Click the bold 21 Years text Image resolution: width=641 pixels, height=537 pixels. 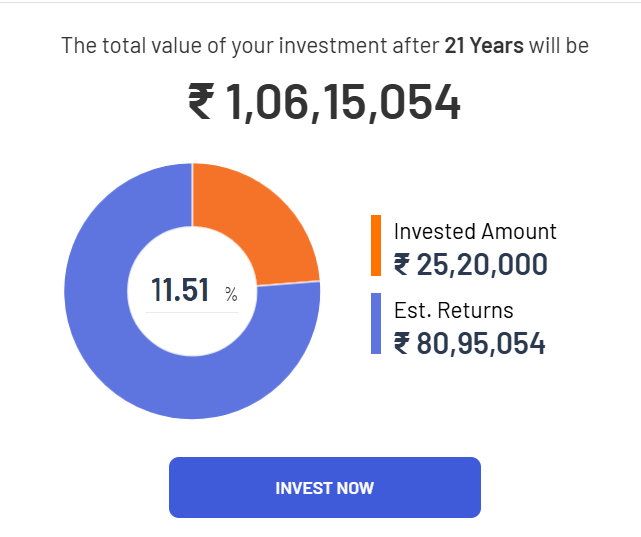(484, 45)
